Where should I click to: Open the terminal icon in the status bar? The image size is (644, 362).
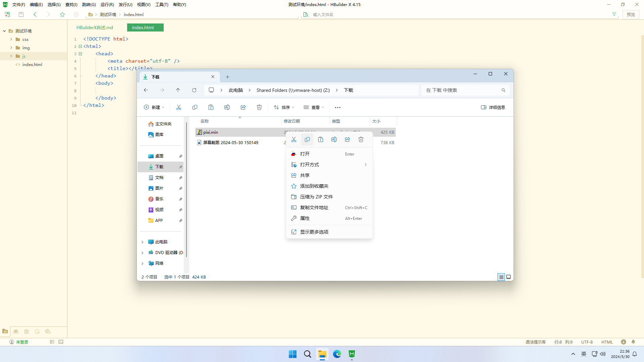61,342
